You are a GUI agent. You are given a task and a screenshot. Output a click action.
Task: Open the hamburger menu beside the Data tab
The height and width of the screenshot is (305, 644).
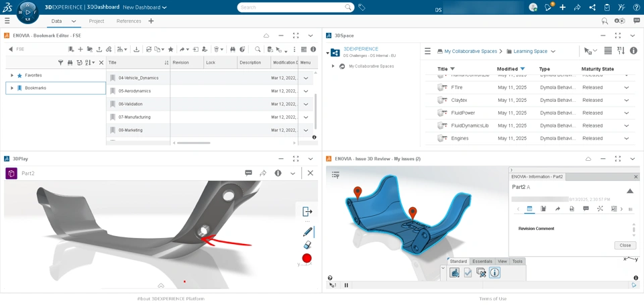click(7, 21)
